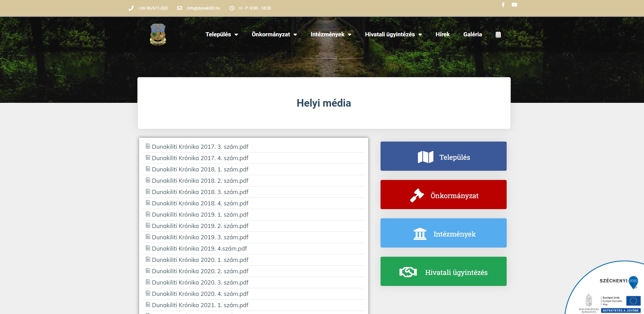Click the file icon for Krónika 2020. 2. szám

click(148, 271)
